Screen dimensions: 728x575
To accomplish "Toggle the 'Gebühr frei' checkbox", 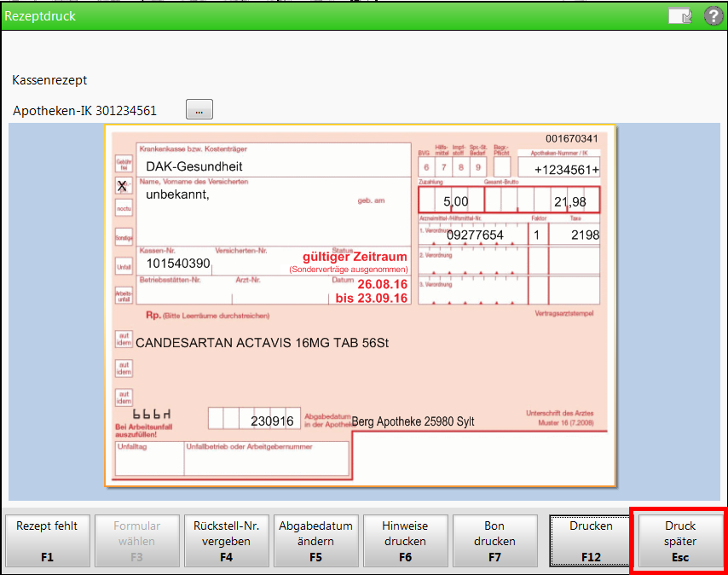I will [x=124, y=164].
